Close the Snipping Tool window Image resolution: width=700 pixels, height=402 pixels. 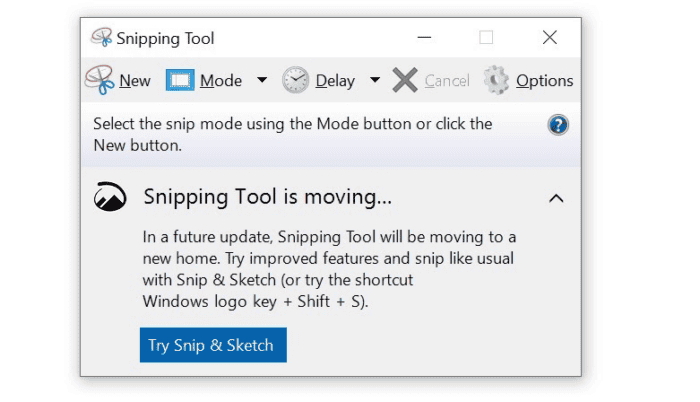549,38
